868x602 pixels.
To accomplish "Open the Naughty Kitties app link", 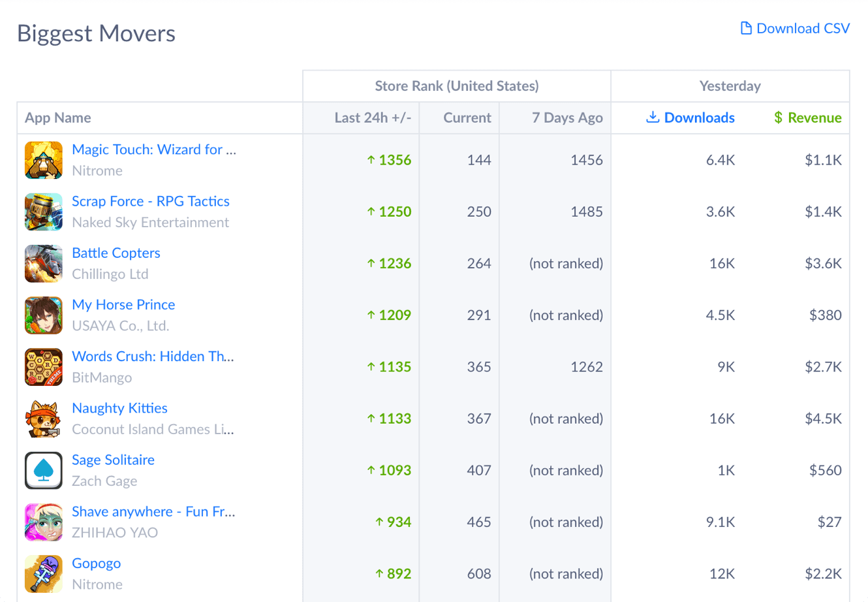I will pyautogui.click(x=119, y=408).
